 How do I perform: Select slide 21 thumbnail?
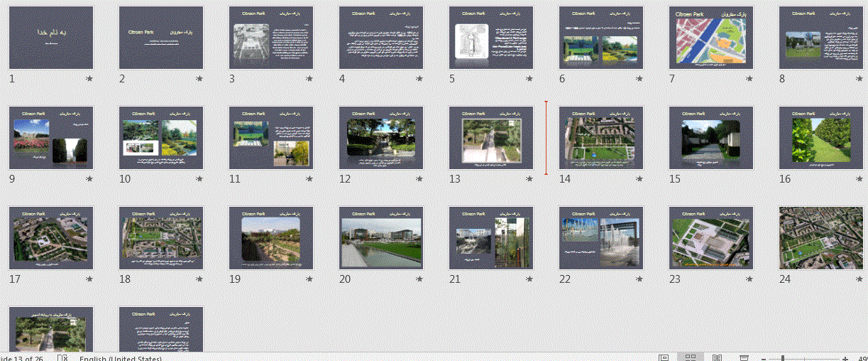click(491, 238)
